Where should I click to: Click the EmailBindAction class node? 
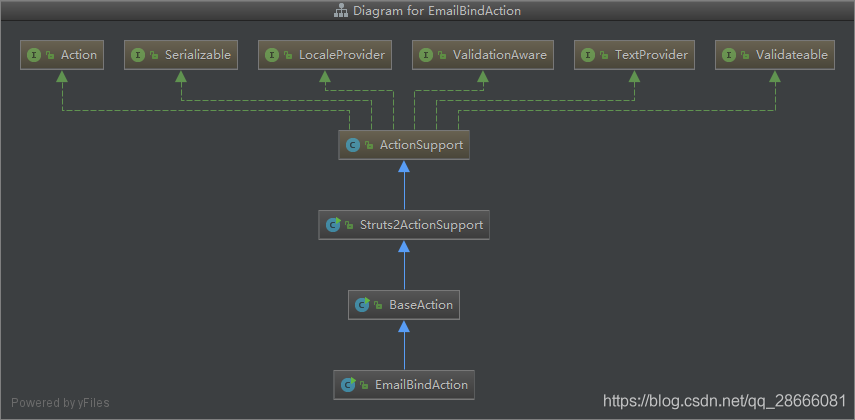pos(404,385)
